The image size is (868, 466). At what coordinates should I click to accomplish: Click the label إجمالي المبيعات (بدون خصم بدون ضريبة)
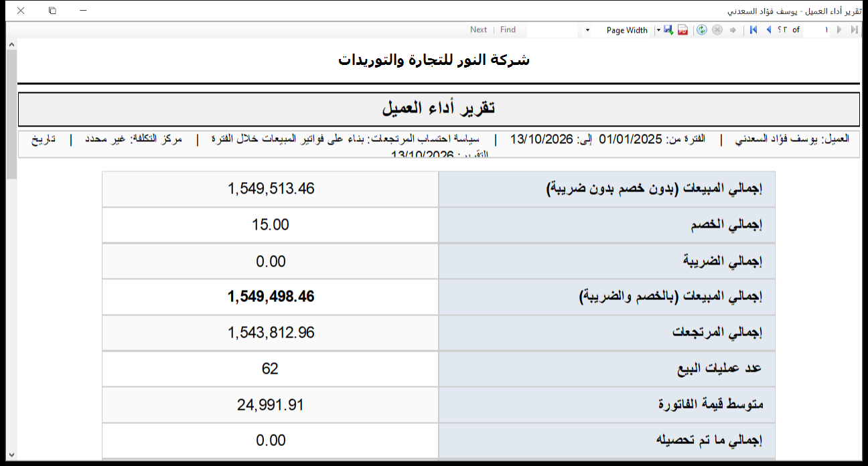click(656, 189)
